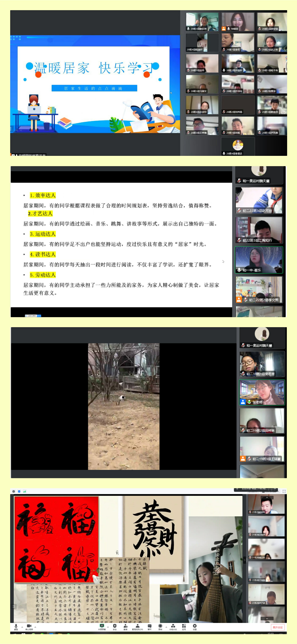The height and width of the screenshot is (644, 297).
Task: Collapse the video side panel arrow
Action: (245, 560)
